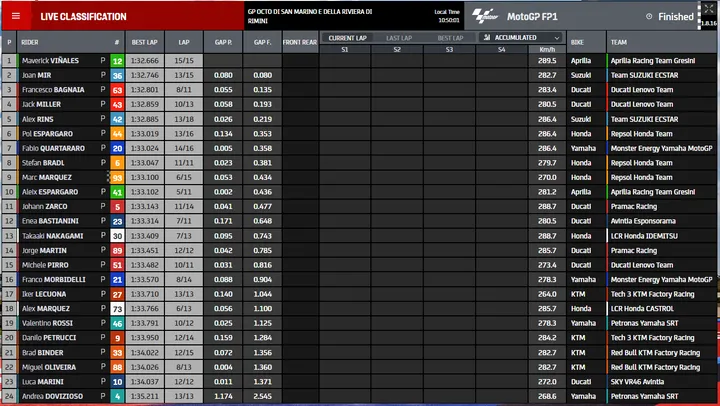
Task: Click the Gap F. column header
Action: 262,42
